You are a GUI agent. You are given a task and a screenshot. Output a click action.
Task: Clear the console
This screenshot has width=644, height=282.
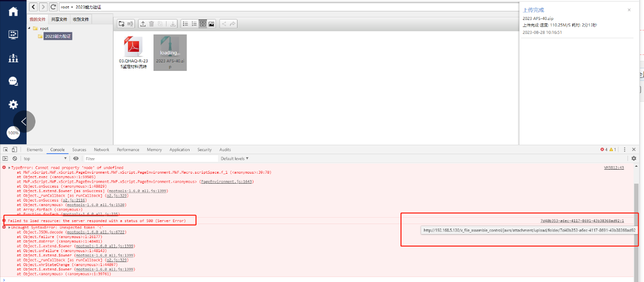click(x=14, y=159)
